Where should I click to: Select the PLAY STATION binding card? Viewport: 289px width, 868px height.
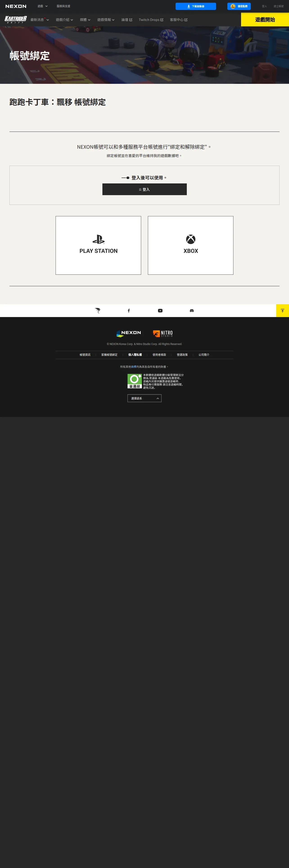98,245
